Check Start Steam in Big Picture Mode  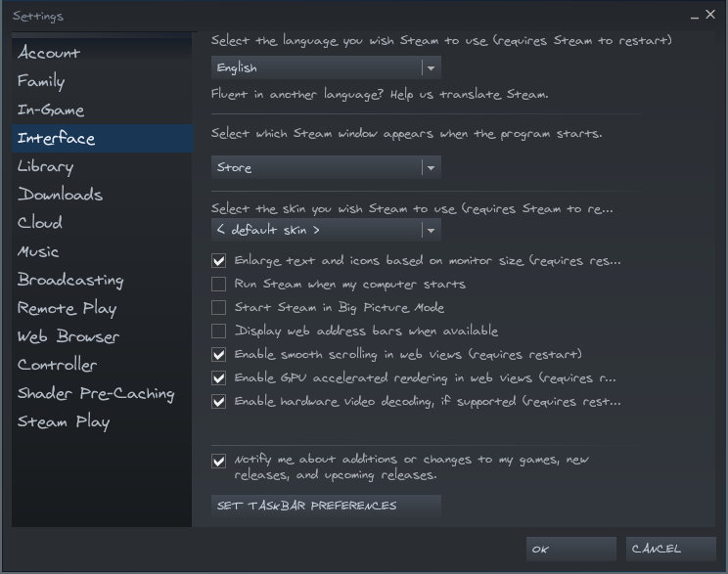219,308
